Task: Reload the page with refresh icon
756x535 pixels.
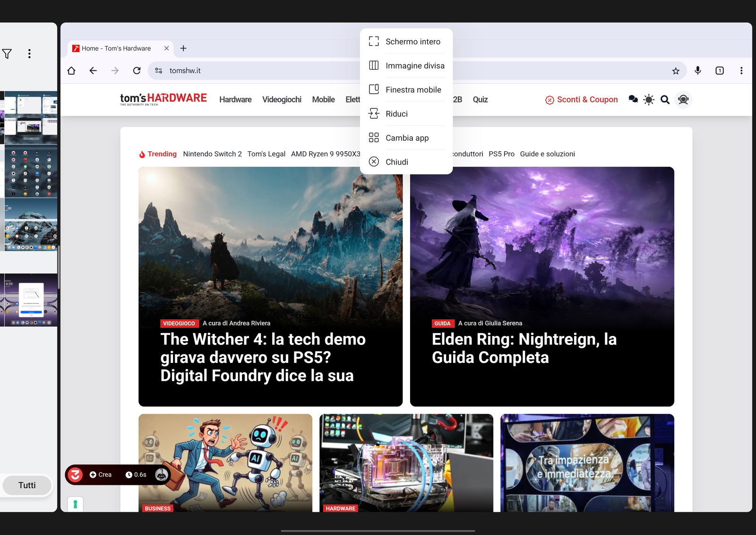Action: pyautogui.click(x=137, y=71)
